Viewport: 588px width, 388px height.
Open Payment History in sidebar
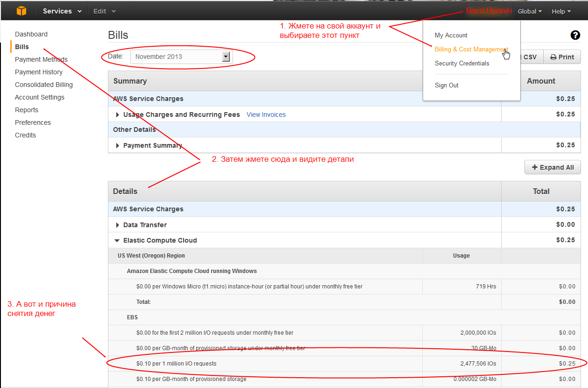pyautogui.click(x=39, y=72)
